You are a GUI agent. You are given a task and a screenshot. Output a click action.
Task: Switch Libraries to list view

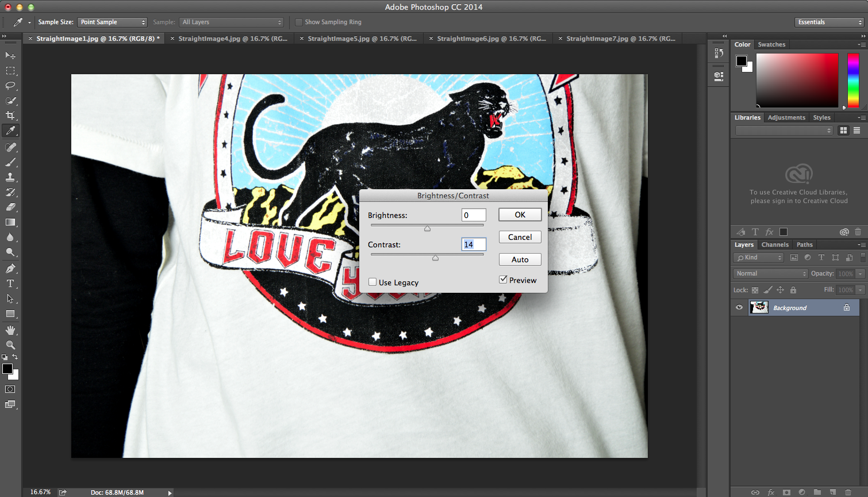tap(857, 131)
